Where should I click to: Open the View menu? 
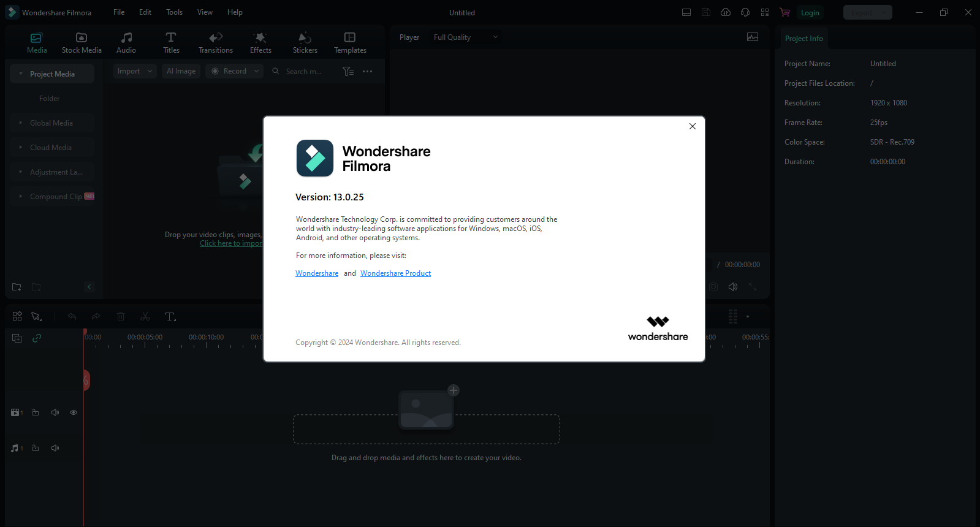pyautogui.click(x=205, y=12)
